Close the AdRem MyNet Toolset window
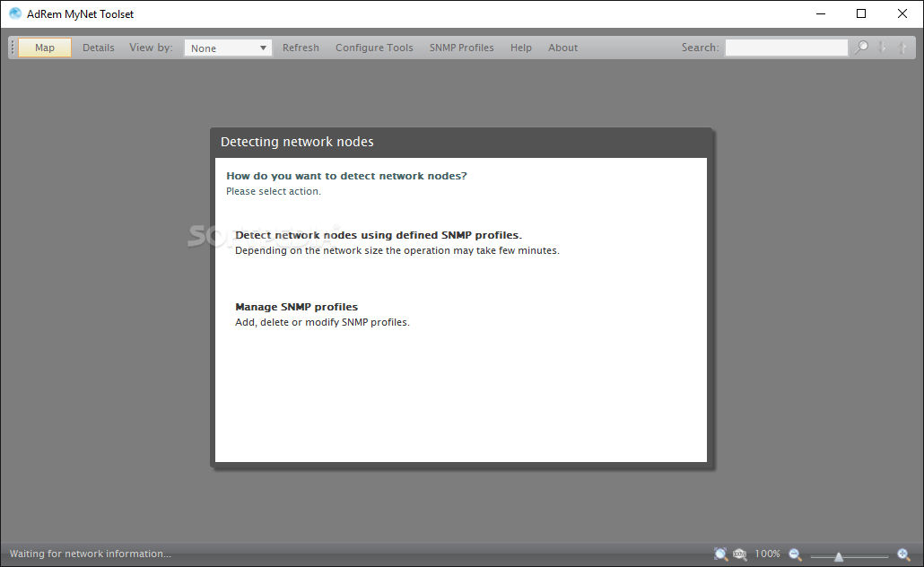The image size is (924, 567). (x=902, y=13)
